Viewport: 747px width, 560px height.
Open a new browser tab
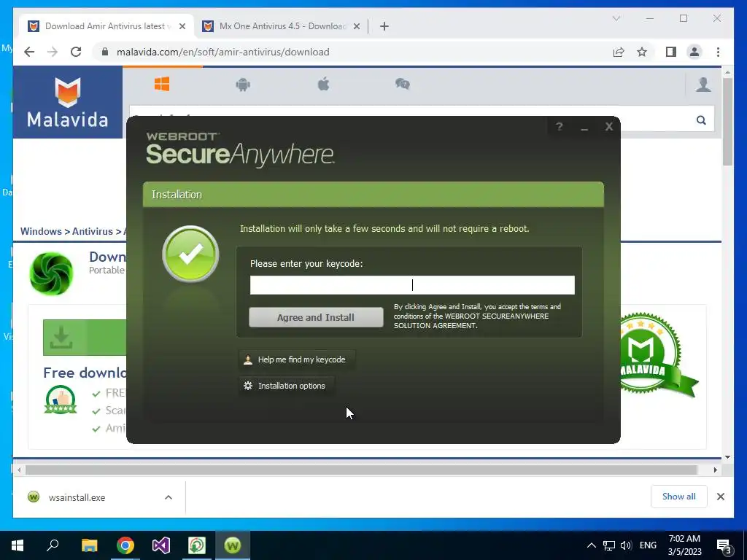point(384,26)
